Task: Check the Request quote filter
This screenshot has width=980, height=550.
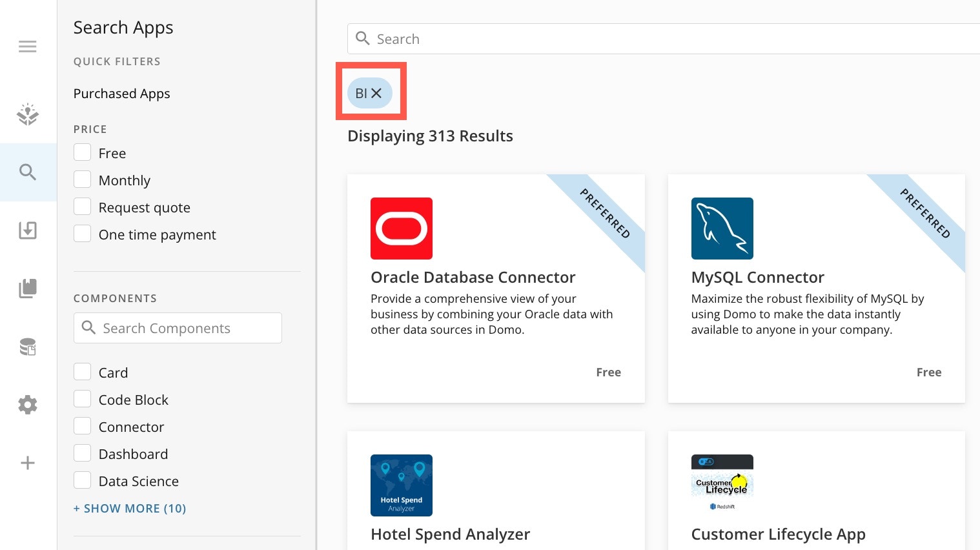Action: pos(82,207)
